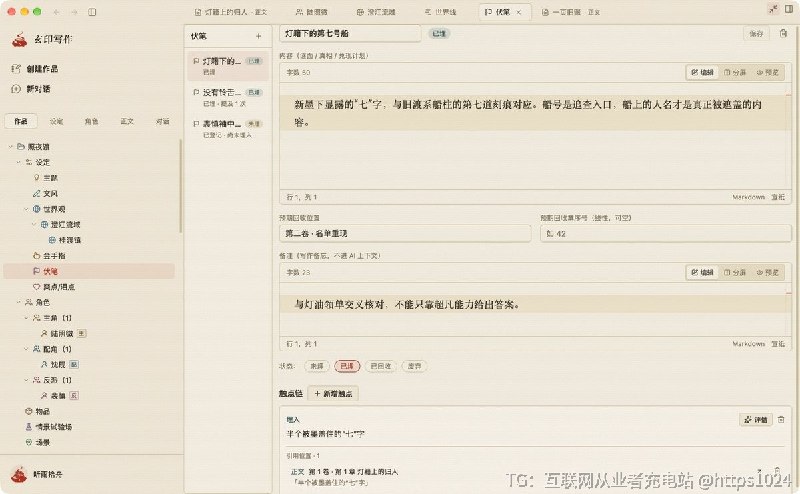Viewport: 800px width, 494px height.
Task: Toggle 宽栏 in the 备注 editor status bar
Action: point(778,344)
